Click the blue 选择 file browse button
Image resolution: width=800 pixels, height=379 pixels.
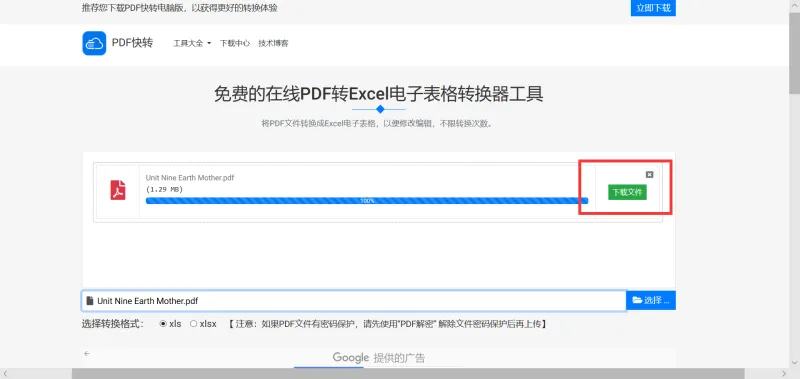pyautogui.click(x=651, y=300)
